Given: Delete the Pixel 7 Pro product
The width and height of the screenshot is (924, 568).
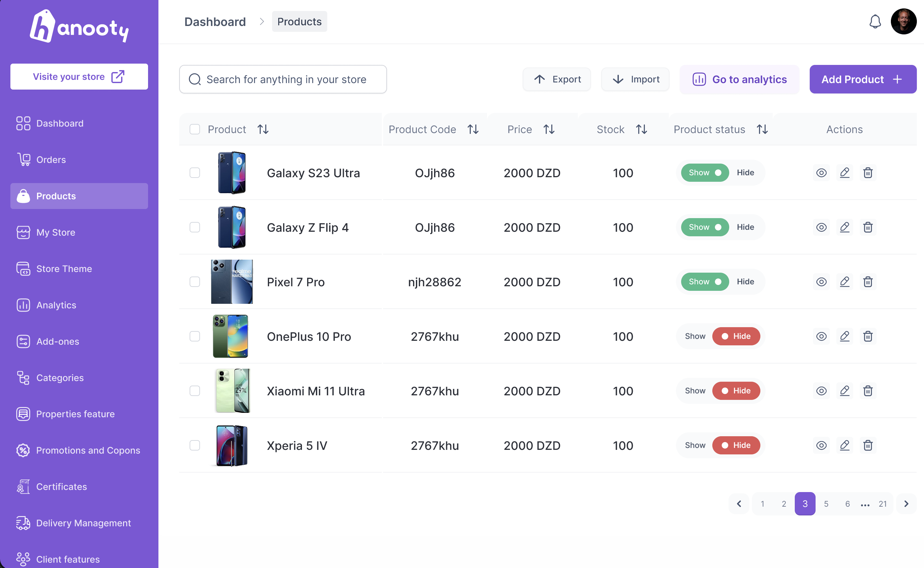Looking at the screenshot, I should pos(868,282).
